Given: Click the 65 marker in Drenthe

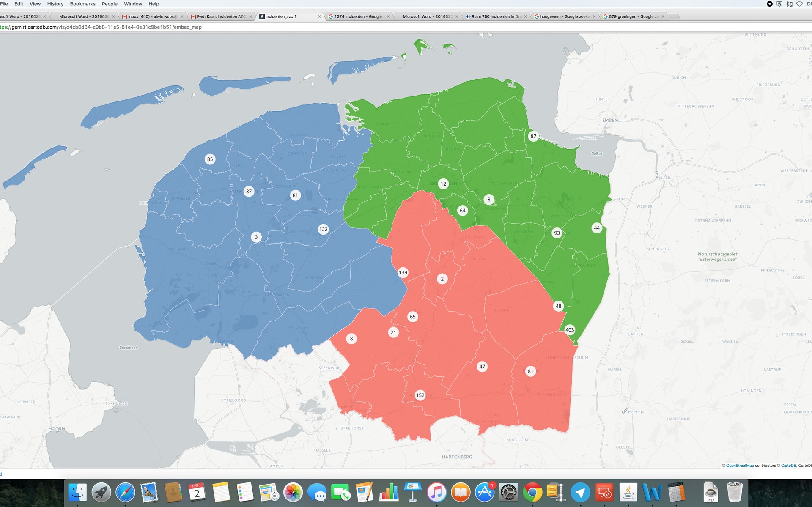Looking at the screenshot, I should tap(413, 316).
